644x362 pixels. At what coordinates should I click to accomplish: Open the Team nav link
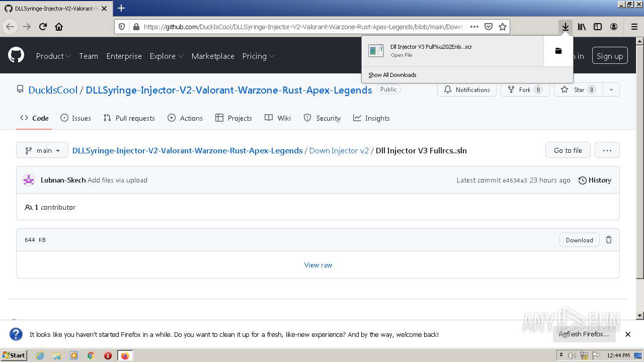[x=89, y=56]
